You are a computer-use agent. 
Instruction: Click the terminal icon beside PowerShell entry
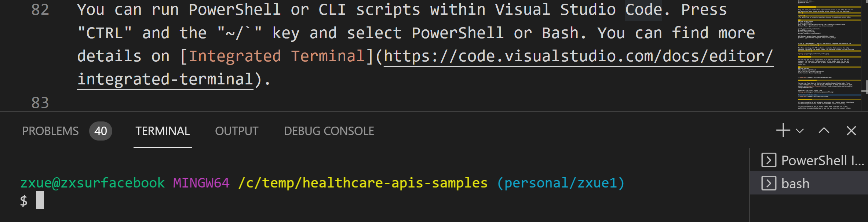point(769,160)
